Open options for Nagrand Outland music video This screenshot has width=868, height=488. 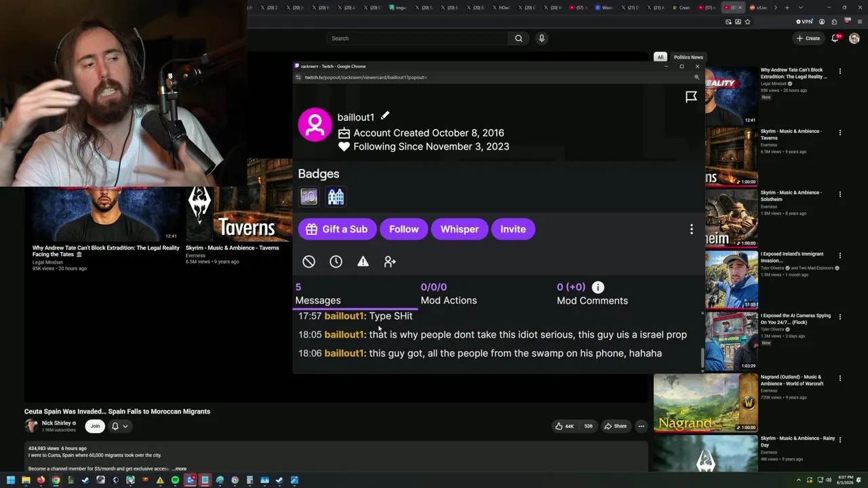(x=840, y=378)
